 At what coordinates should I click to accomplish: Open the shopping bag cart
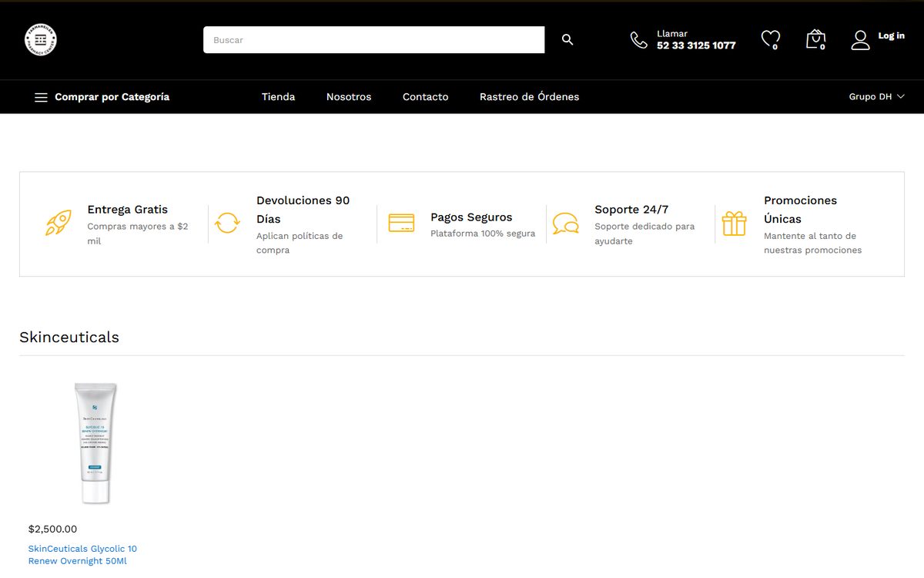point(815,39)
